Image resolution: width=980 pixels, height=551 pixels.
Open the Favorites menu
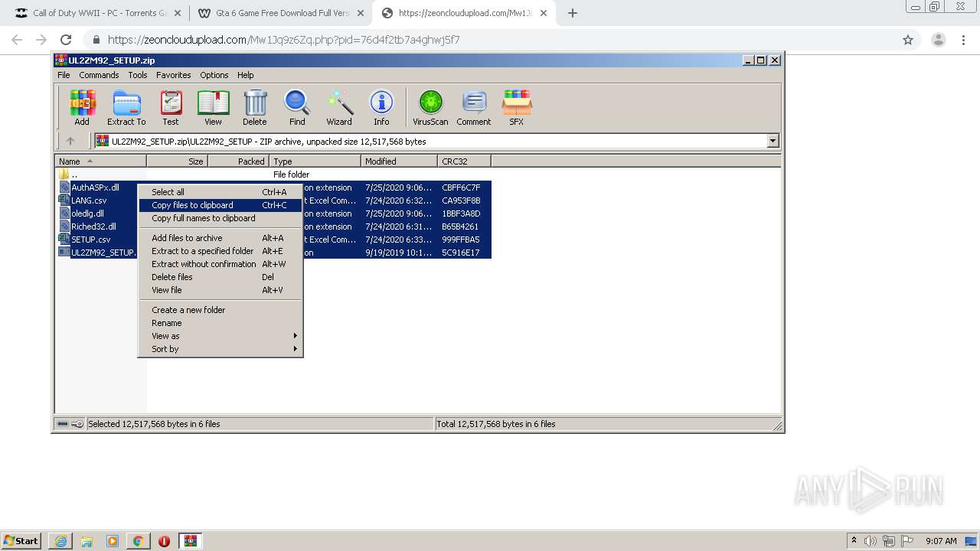pyautogui.click(x=174, y=75)
